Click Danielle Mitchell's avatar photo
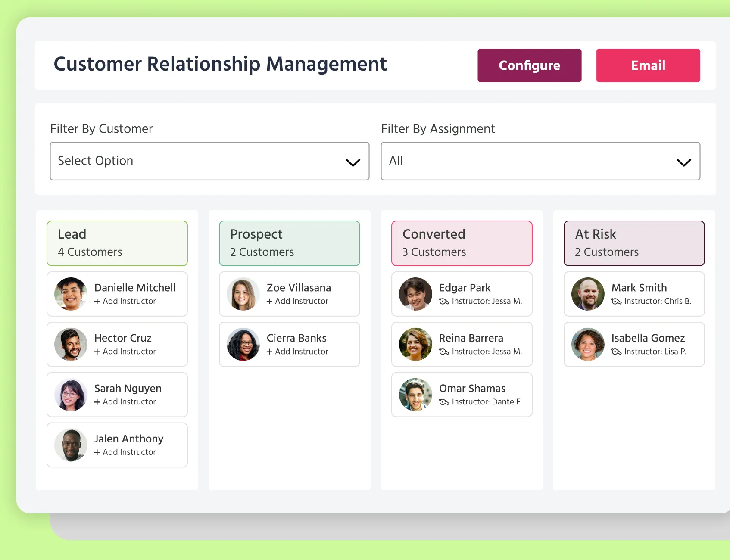The width and height of the screenshot is (730, 560). pos(71,294)
